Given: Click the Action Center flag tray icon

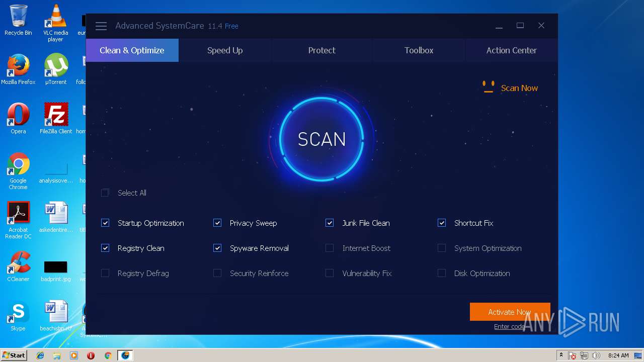Looking at the screenshot, I should point(573,355).
